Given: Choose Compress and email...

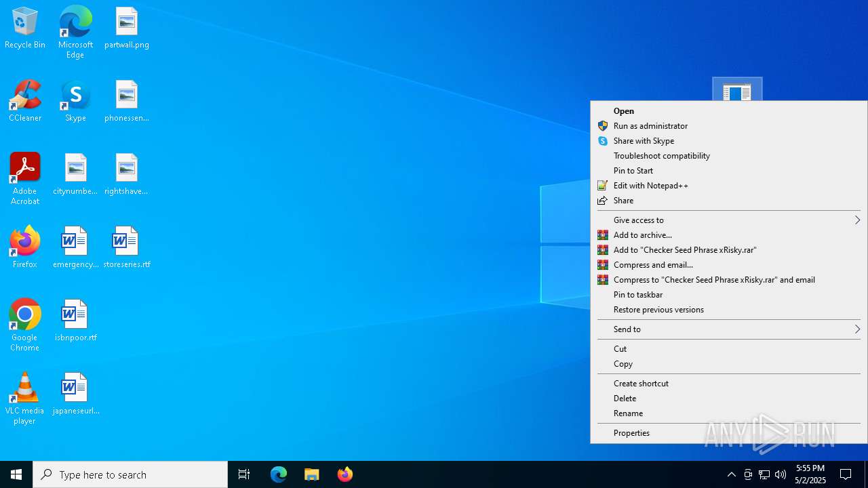Looking at the screenshot, I should point(729,265).
